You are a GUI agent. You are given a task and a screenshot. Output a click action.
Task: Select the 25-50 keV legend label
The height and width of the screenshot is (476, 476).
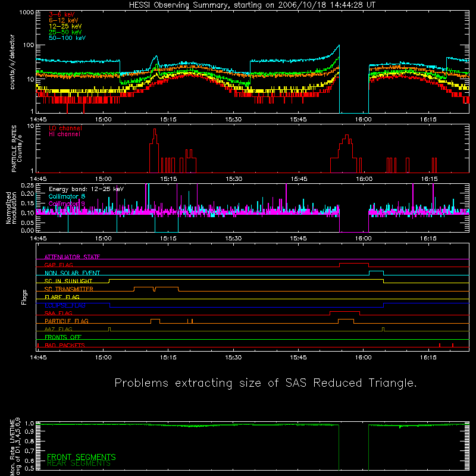tap(65, 32)
